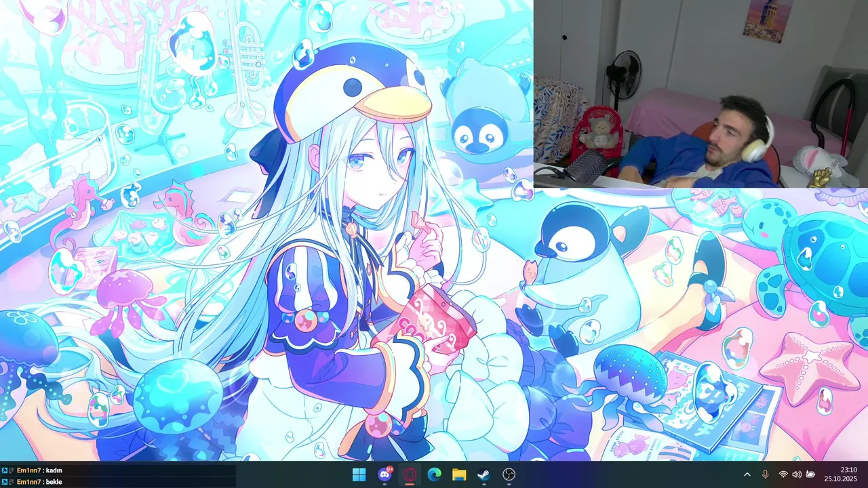Check the battery status icon
The image size is (868, 488).
[810, 475]
